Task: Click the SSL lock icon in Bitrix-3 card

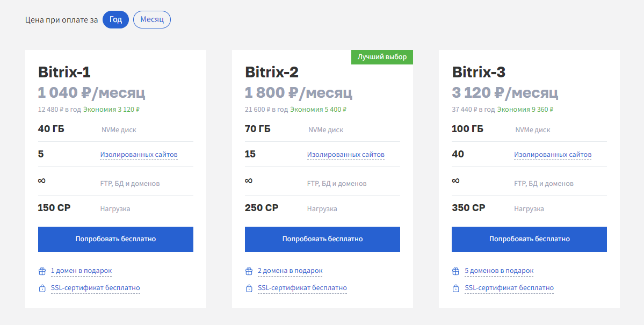Action: [455, 288]
